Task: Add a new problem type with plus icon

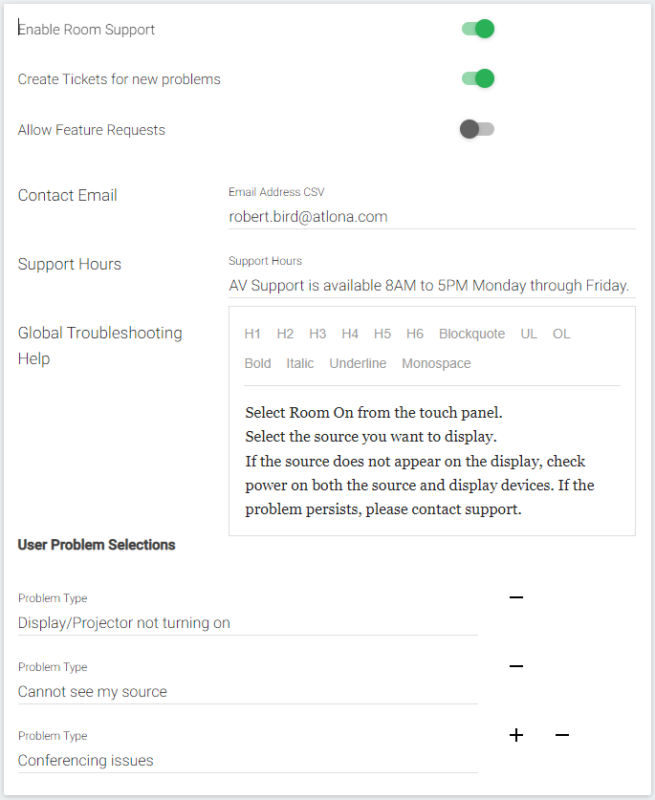Action: tap(516, 735)
